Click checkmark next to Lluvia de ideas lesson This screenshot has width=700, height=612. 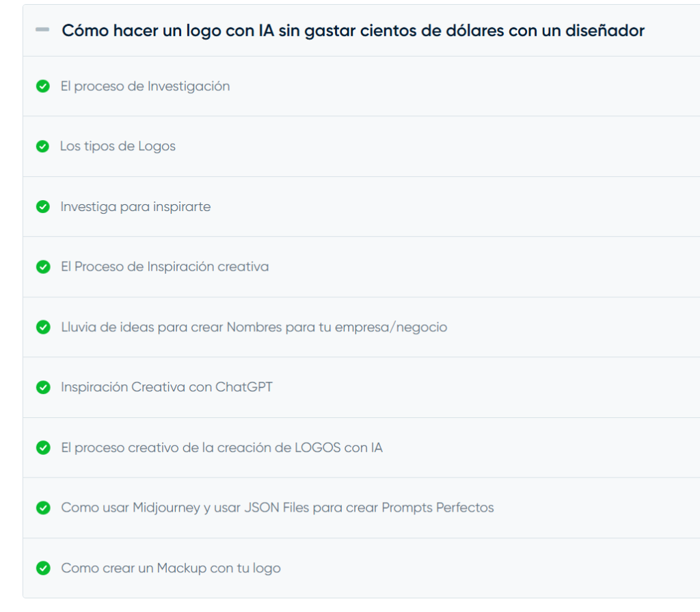point(43,327)
